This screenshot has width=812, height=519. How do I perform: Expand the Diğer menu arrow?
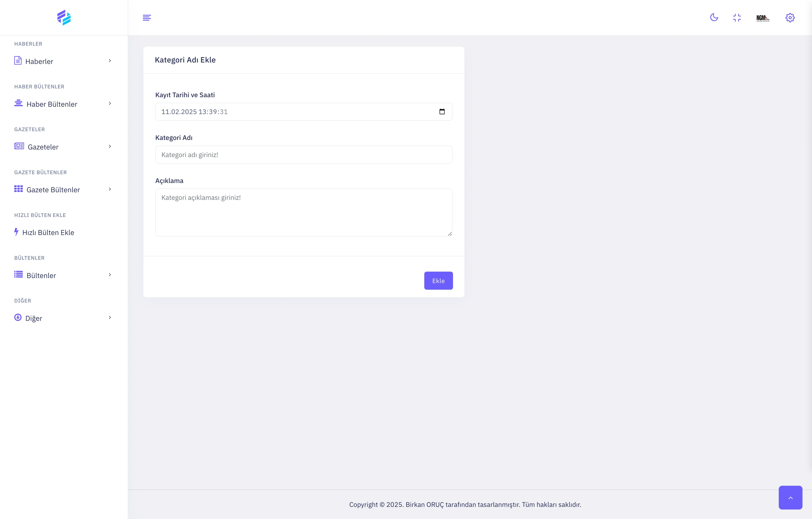[110, 317]
